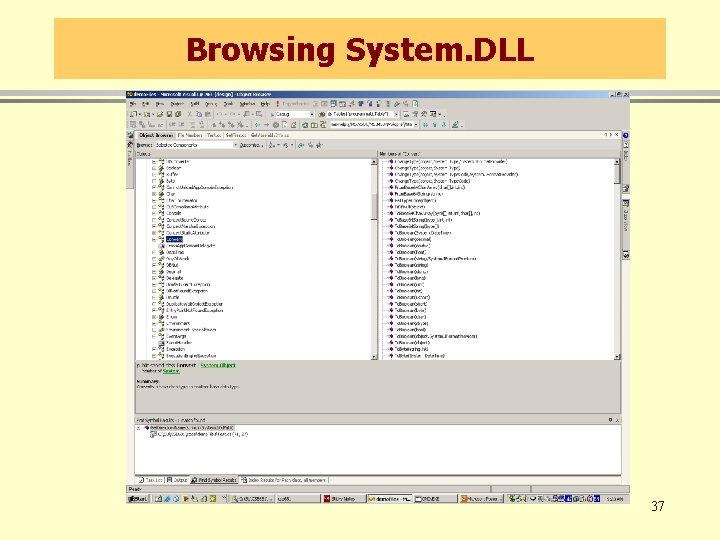Switch to the Output tab
Viewport: 720px width, 540px height.
tap(177, 480)
